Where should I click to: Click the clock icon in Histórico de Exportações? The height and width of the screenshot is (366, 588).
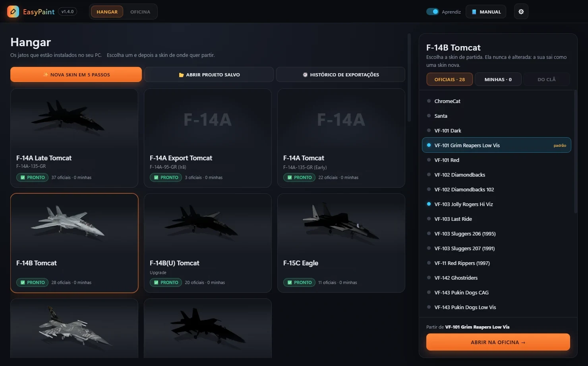305,74
